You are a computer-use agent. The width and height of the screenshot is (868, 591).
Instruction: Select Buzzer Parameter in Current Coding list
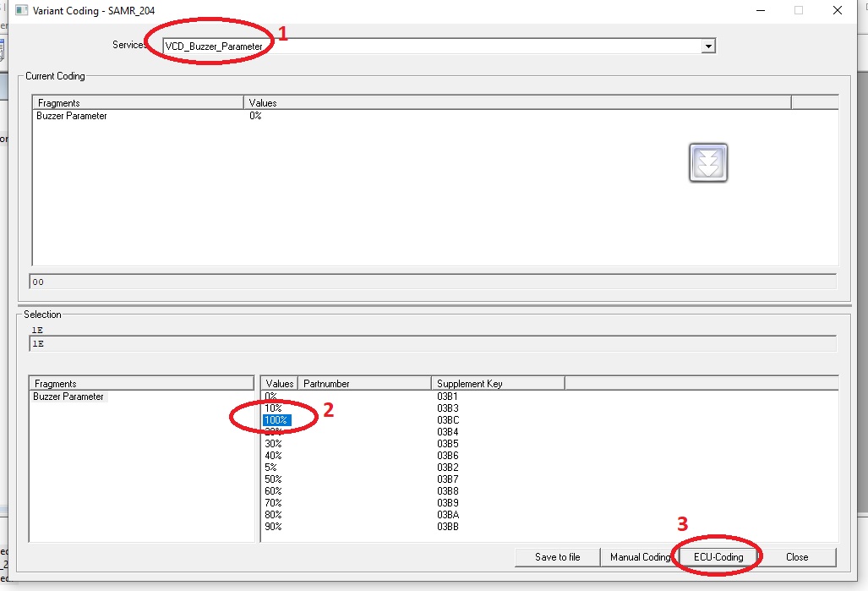point(72,116)
